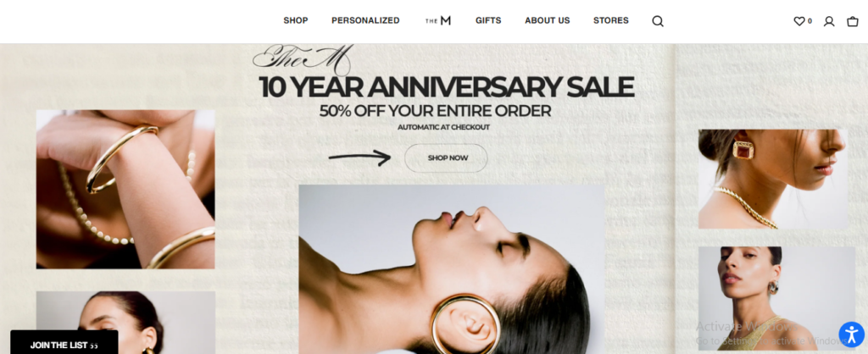
Task: Open the blue accessibility widget
Action: pyautogui.click(x=851, y=334)
